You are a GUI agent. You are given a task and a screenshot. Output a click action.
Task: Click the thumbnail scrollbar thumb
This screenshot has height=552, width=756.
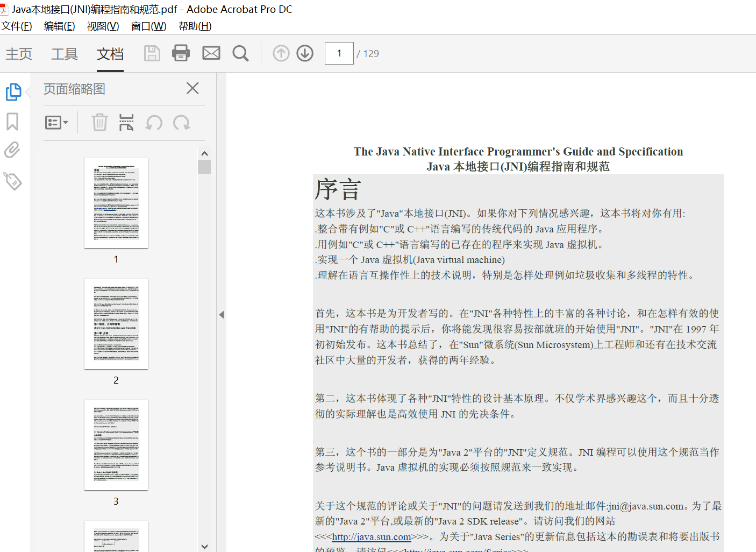[x=204, y=167]
